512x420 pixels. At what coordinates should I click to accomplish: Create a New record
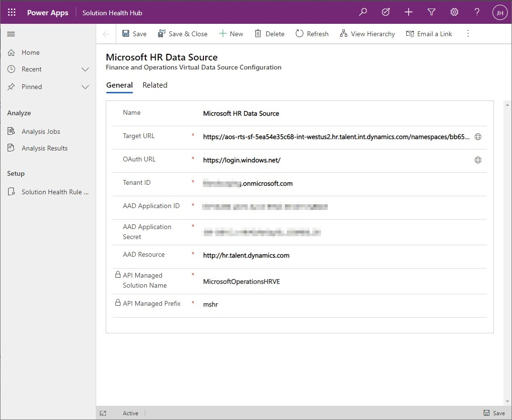click(x=231, y=34)
